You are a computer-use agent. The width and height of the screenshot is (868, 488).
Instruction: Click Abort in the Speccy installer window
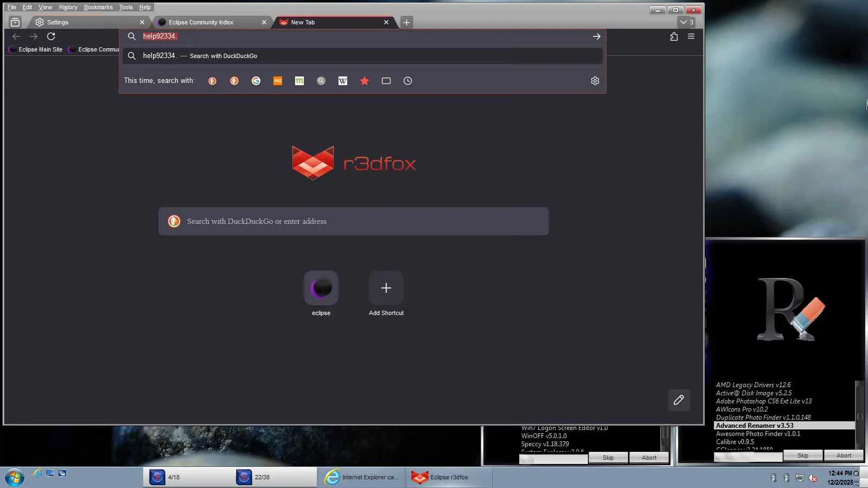point(649,458)
